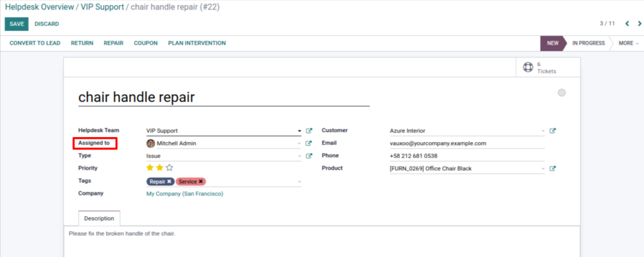The image size is (644, 257).
Task: Open the 6 Tickets stat button
Action: 540,67
